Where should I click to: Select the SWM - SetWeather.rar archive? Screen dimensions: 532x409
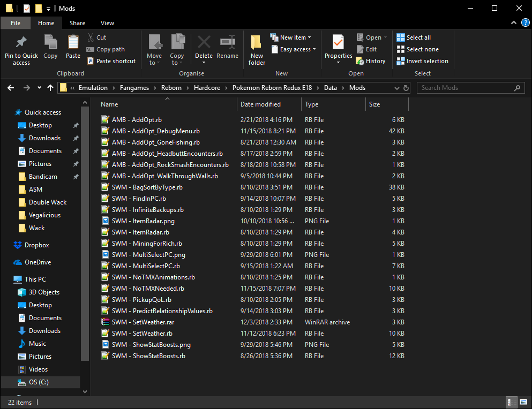click(x=143, y=322)
